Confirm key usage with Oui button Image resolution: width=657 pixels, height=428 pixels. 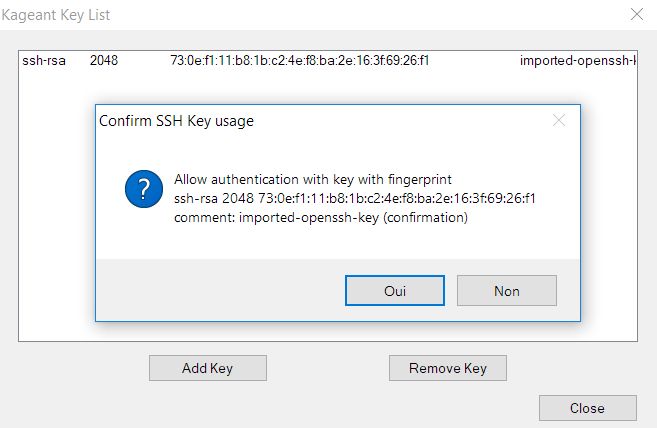(394, 291)
